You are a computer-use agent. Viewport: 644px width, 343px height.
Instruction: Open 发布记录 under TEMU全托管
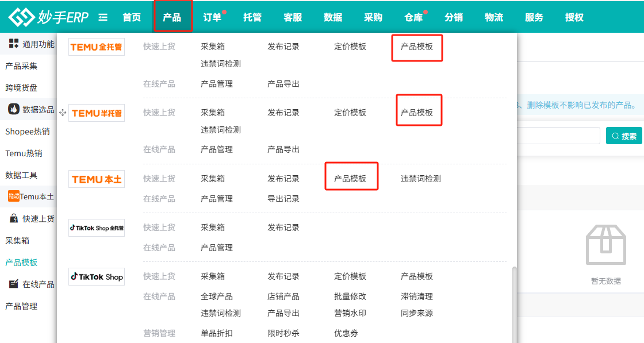[283, 47]
